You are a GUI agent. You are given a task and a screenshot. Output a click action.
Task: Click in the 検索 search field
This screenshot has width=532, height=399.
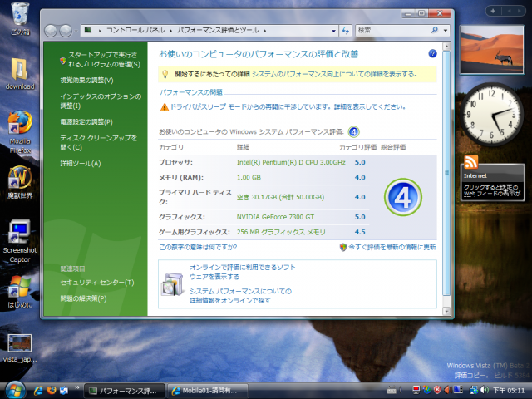coord(393,30)
